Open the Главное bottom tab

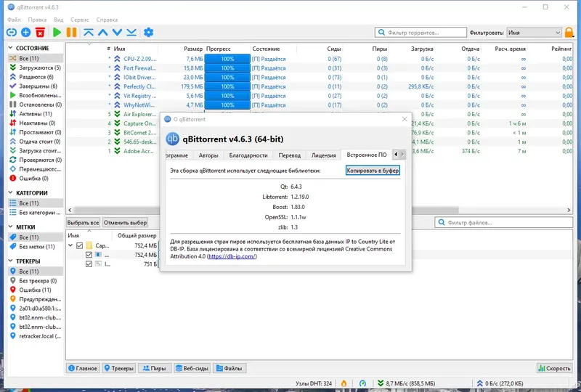pos(83,368)
